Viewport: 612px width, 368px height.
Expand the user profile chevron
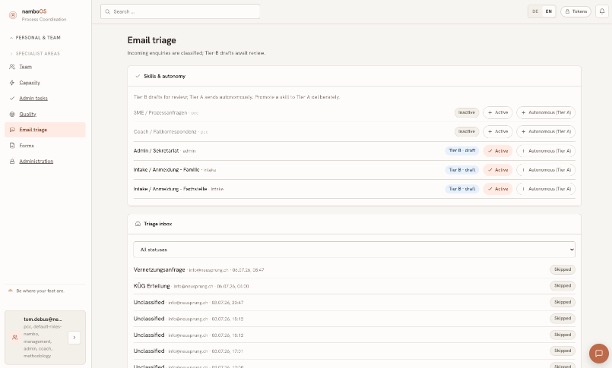pyautogui.click(x=74, y=338)
